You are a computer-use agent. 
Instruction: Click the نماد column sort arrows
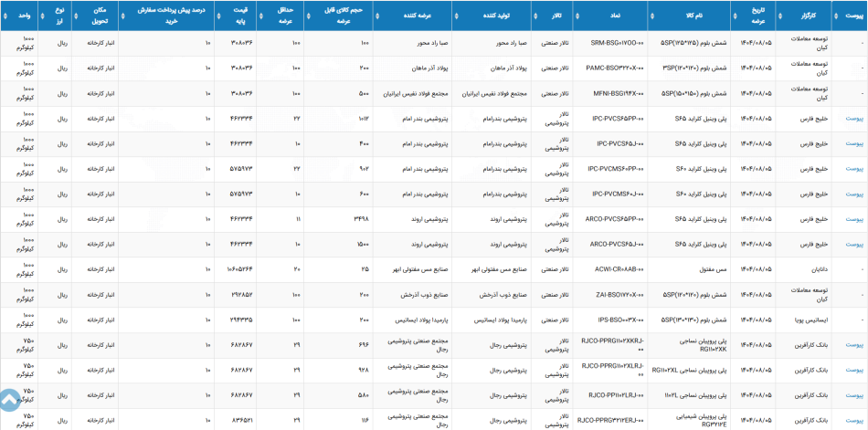[577, 16]
